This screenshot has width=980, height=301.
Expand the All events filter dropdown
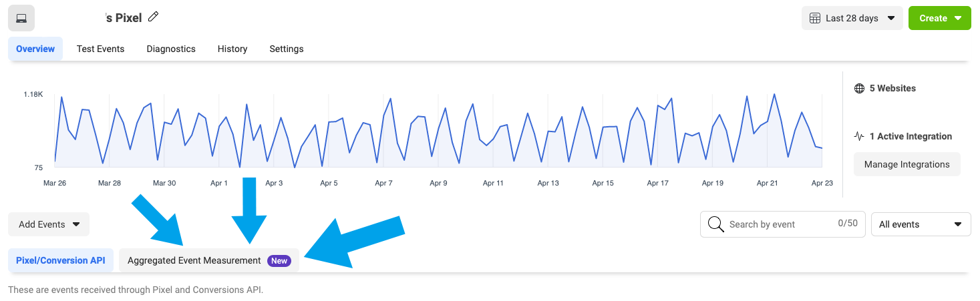point(921,224)
